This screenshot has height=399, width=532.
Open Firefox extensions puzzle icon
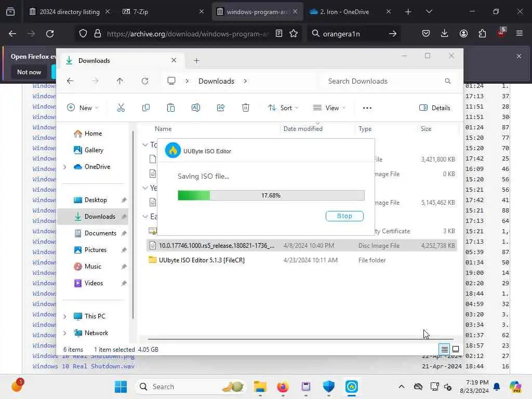[x=482, y=34]
